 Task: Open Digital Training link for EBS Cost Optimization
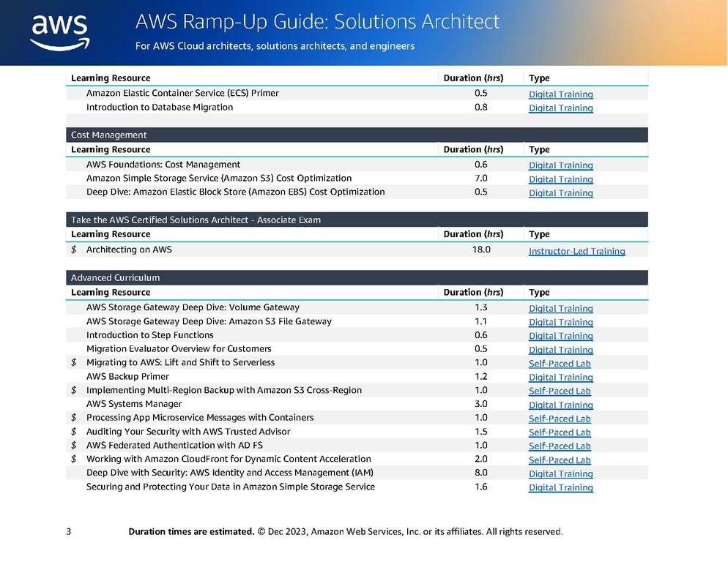click(561, 193)
